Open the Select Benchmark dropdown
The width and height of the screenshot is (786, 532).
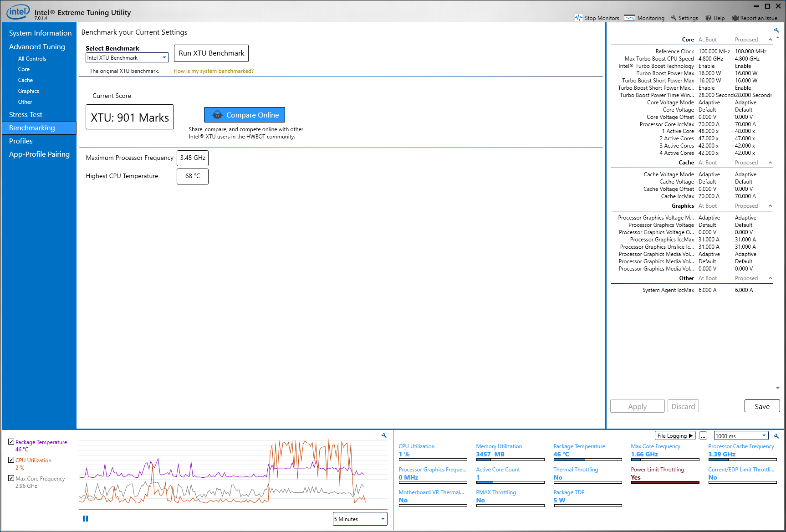[127, 58]
